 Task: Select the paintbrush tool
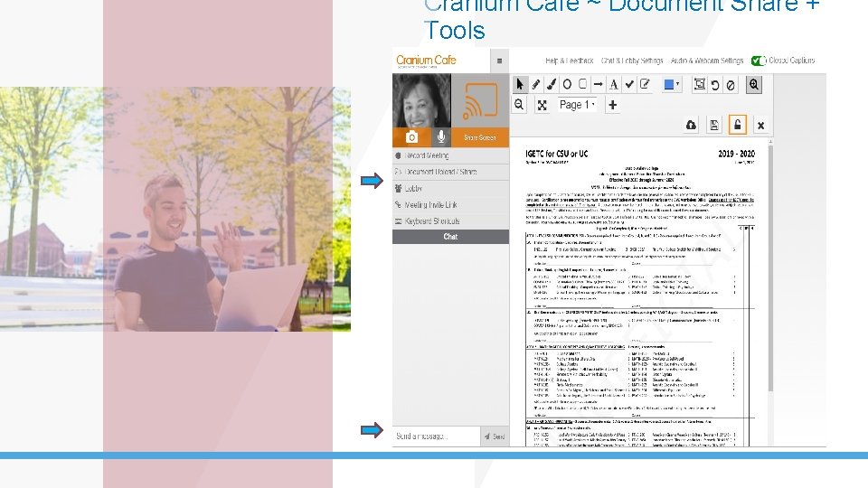pos(552,85)
